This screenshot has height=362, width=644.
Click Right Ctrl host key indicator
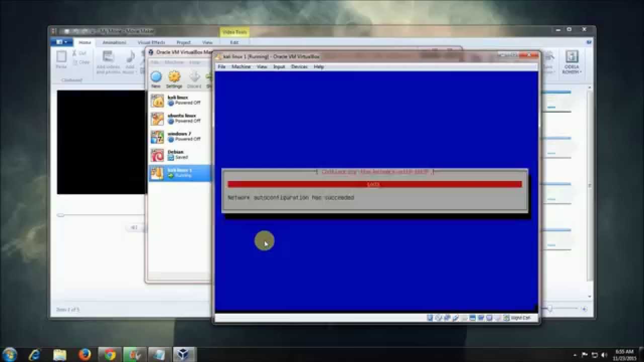pyautogui.click(x=520, y=318)
